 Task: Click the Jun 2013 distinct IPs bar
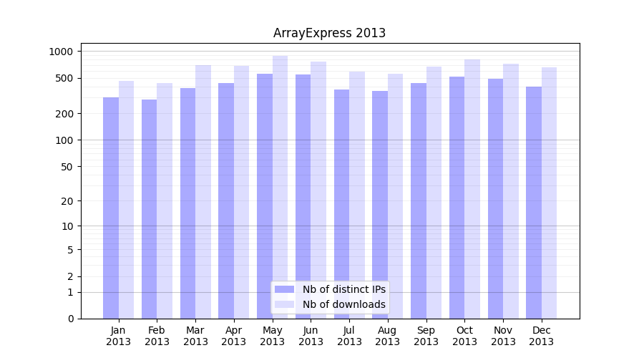pyautogui.click(x=303, y=196)
